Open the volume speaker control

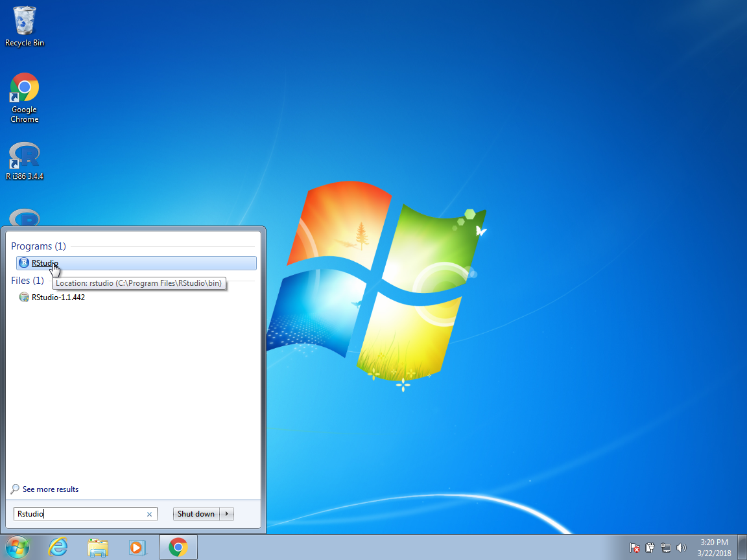coord(682,548)
